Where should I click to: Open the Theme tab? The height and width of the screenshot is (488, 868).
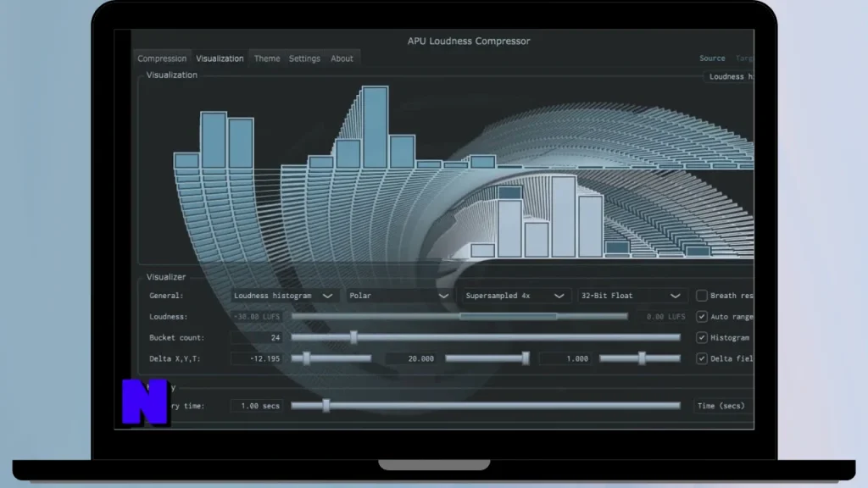click(x=267, y=58)
